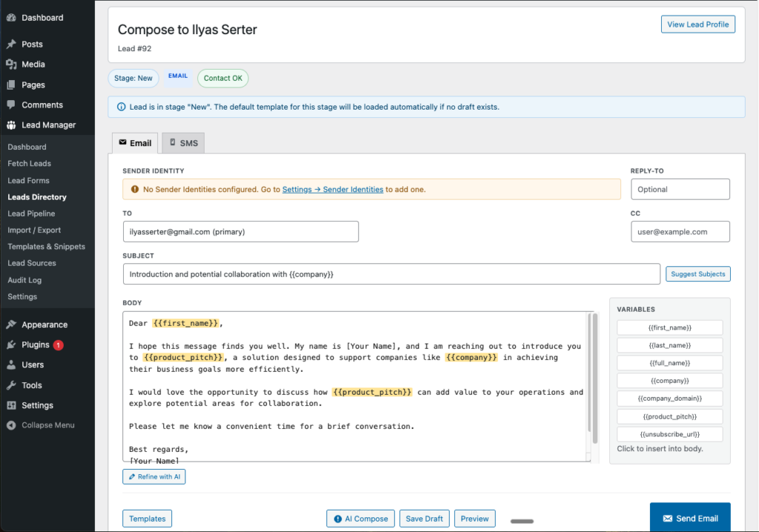Click the Dashboard gauge icon in sidebar
The height and width of the screenshot is (532, 759).
tap(11, 18)
